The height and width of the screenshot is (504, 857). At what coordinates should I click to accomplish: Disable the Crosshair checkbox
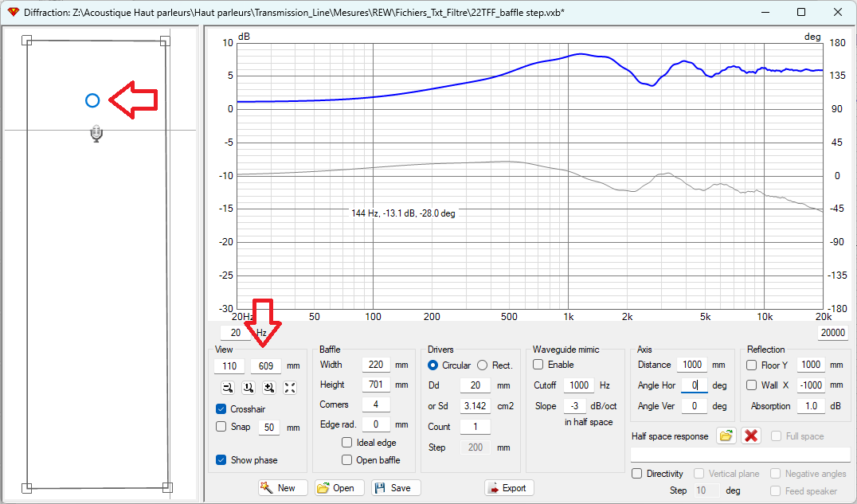(x=221, y=409)
